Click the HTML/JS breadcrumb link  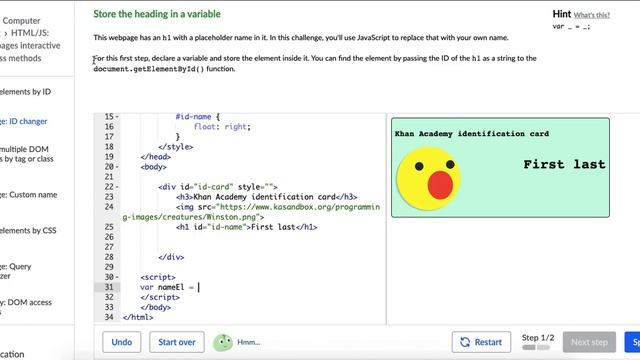tap(30, 33)
